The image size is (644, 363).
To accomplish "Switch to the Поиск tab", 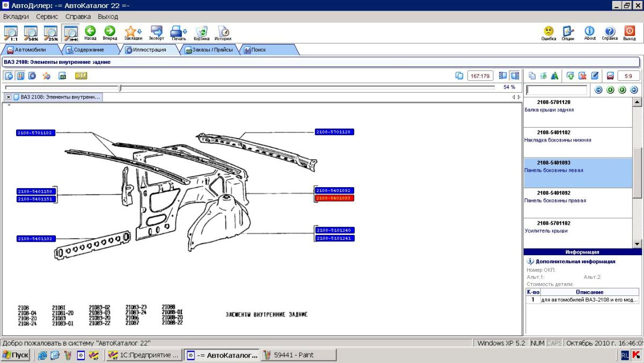I will tap(268, 50).
